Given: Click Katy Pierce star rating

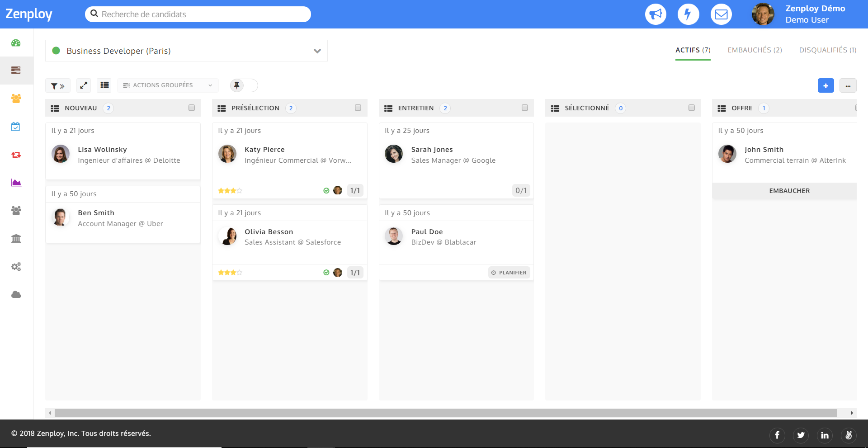Looking at the screenshot, I should [x=230, y=191].
